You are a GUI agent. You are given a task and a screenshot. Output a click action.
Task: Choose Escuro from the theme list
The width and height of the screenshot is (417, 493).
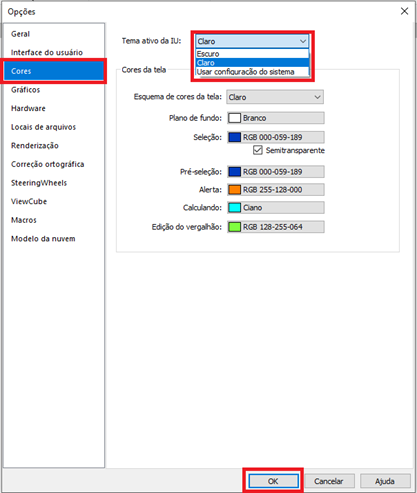[252, 54]
